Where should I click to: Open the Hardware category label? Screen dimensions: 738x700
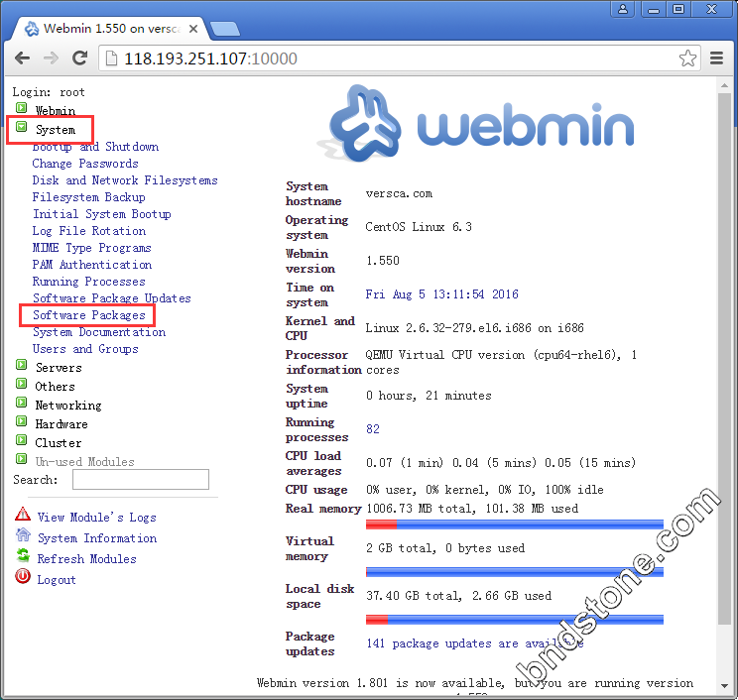point(61,423)
